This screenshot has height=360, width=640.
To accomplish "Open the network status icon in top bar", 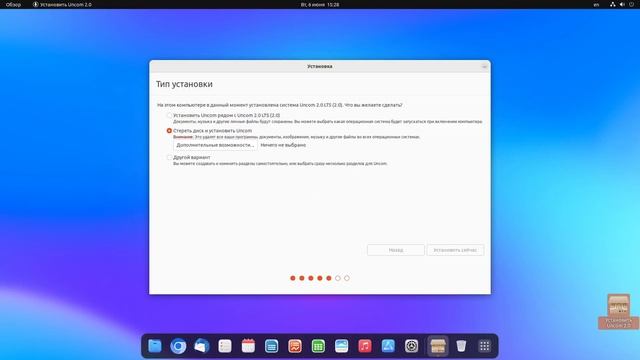I will pyautogui.click(x=612, y=4).
